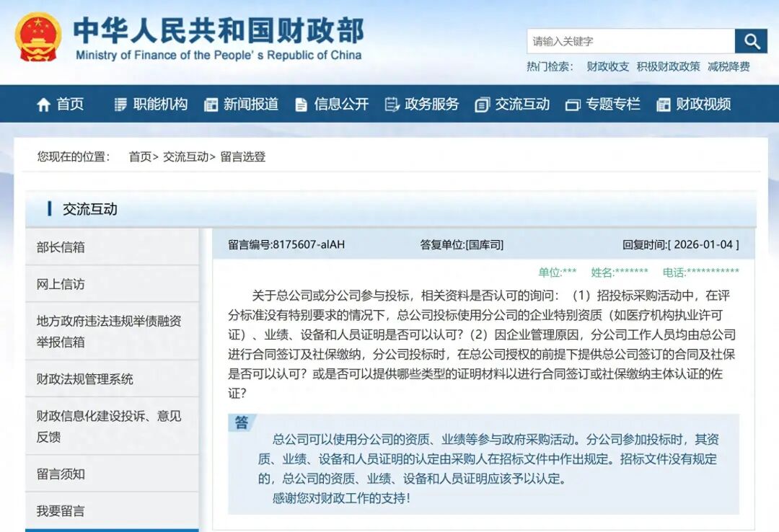Click the 新闻报道 newspaper icon

(x=211, y=105)
